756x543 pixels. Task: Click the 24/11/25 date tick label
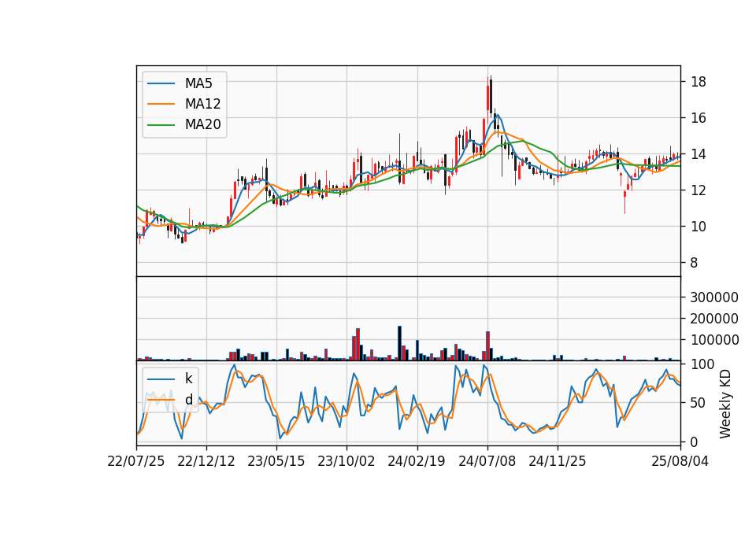tap(558, 461)
